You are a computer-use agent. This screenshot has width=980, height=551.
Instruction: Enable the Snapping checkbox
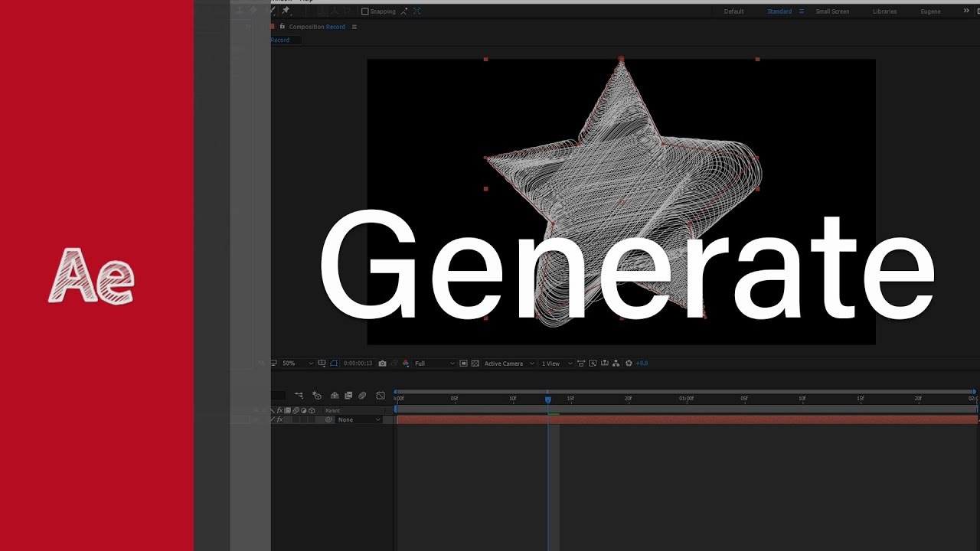point(365,11)
